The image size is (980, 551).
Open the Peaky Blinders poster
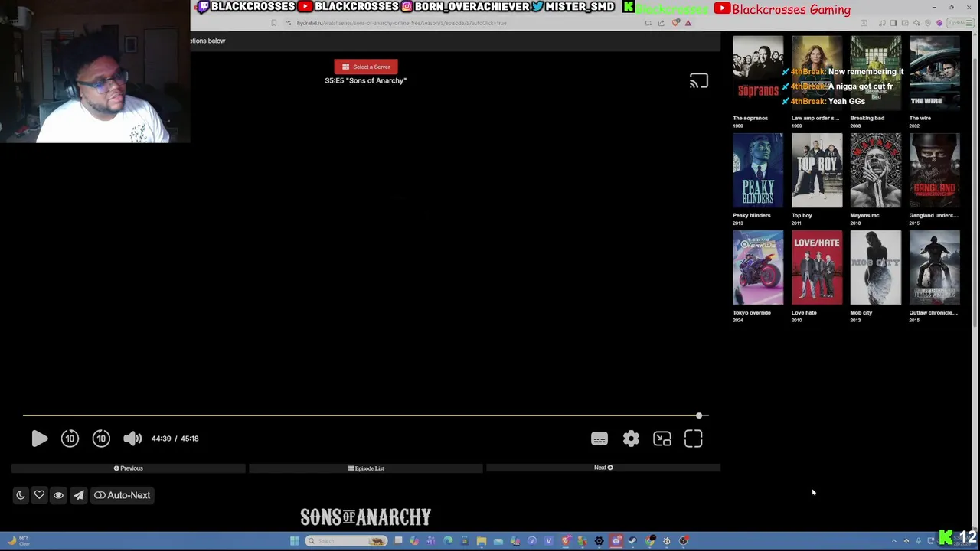point(758,171)
